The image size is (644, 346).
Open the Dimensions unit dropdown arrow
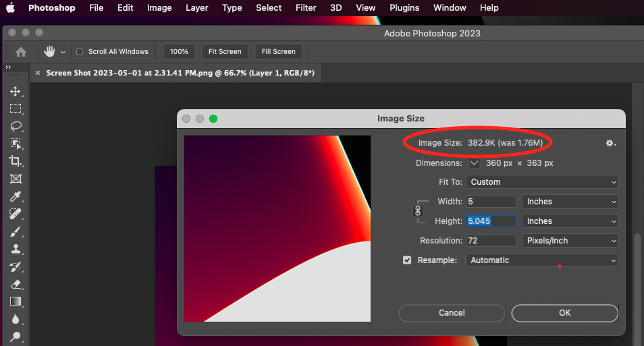(474, 163)
